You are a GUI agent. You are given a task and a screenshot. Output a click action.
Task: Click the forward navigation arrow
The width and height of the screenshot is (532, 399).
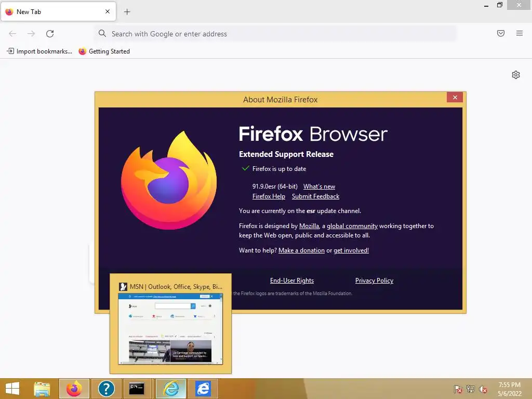point(31,34)
